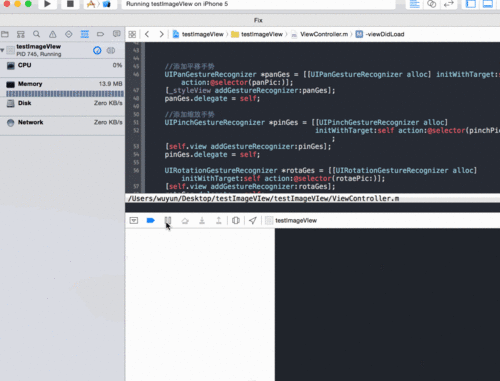Click the view options icon beside the gauge
This screenshot has height=381, width=500.
(111, 50)
